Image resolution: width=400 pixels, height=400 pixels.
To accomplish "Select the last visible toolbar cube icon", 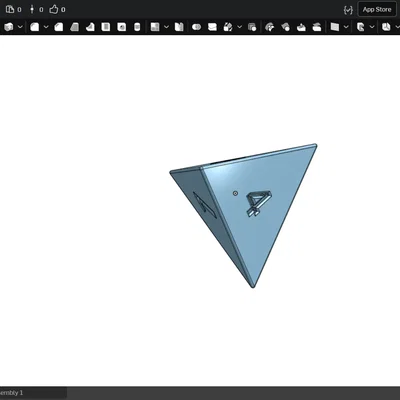I will pyautogui.click(x=386, y=27).
